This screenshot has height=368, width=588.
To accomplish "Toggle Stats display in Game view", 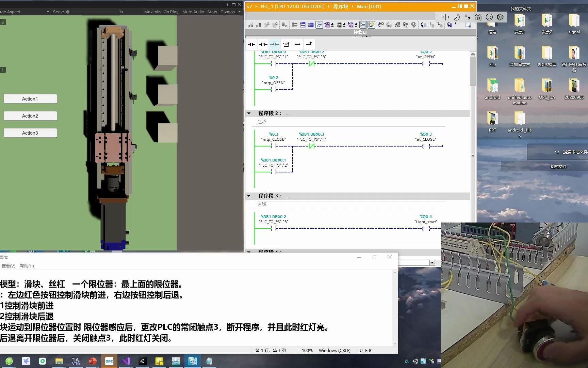I will (x=212, y=12).
